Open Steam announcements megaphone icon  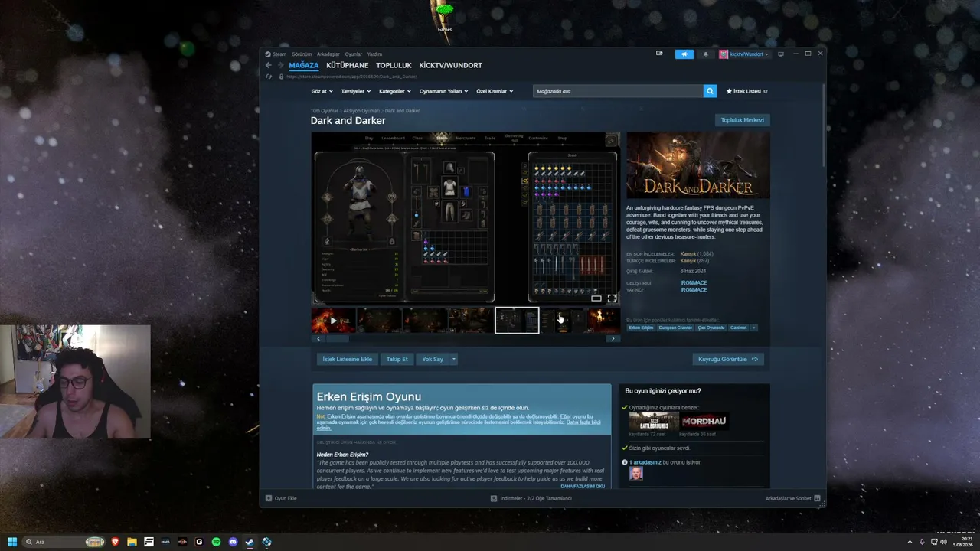pyautogui.click(x=684, y=54)
